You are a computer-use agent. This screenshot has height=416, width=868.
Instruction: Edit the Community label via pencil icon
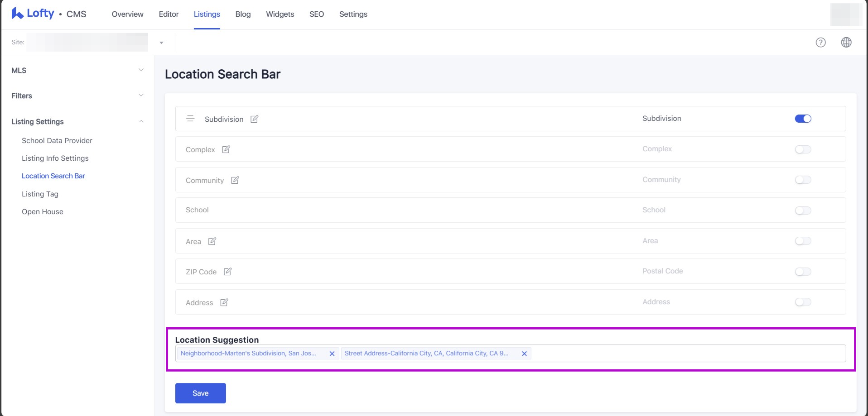[235, 180]
